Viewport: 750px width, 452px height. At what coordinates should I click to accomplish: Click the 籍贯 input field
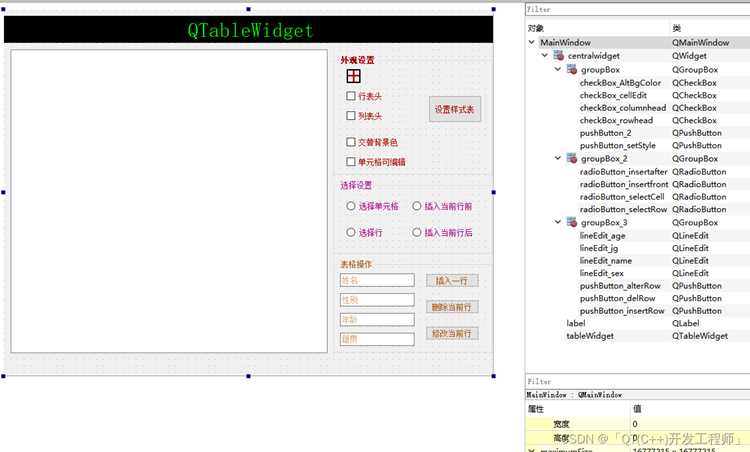(377, 339)
